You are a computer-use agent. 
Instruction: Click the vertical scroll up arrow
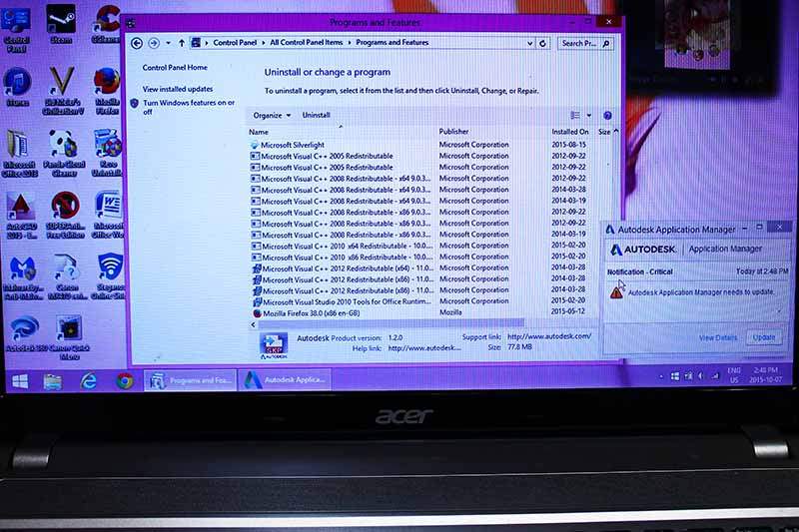pos(616,132)
